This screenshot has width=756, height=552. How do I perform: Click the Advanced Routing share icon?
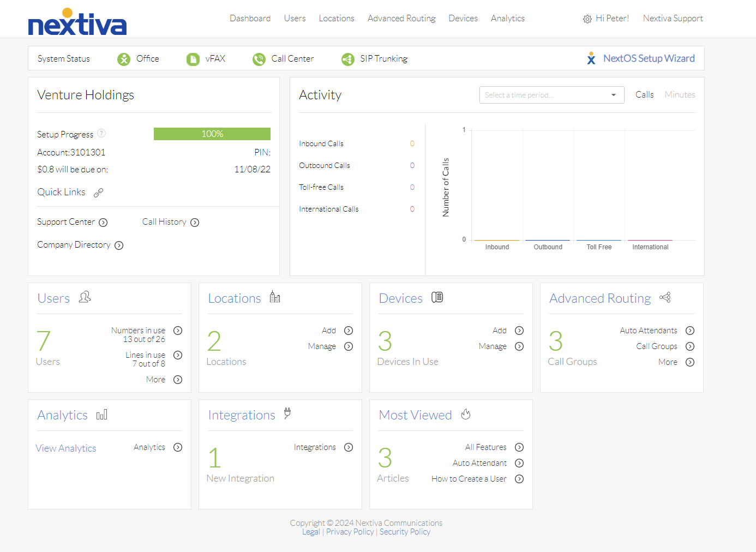click(x=665, y=297)
